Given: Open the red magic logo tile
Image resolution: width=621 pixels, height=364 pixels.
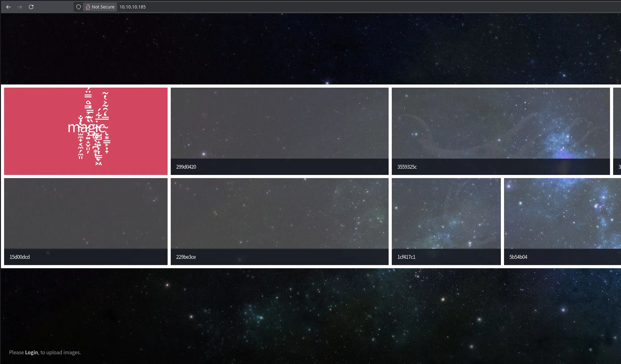Looking at the screenshot, I should click(86, 131).
